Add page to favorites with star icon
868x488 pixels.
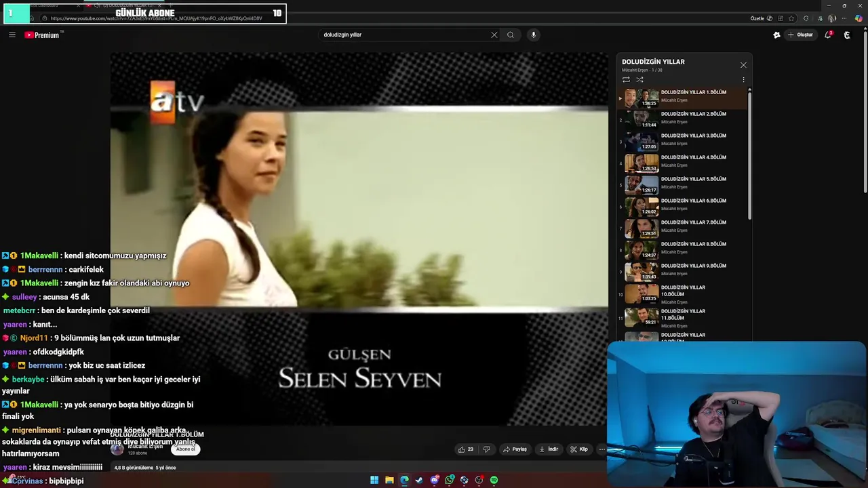791,18
